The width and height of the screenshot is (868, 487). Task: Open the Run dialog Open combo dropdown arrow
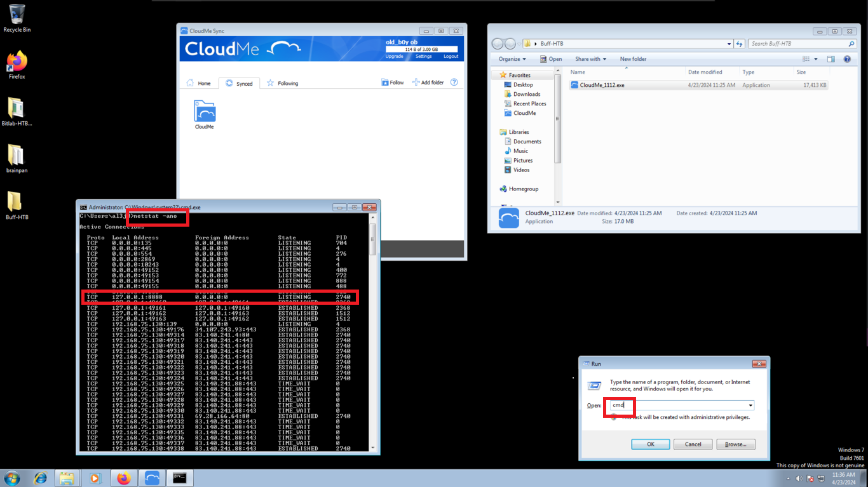point(750,405)
